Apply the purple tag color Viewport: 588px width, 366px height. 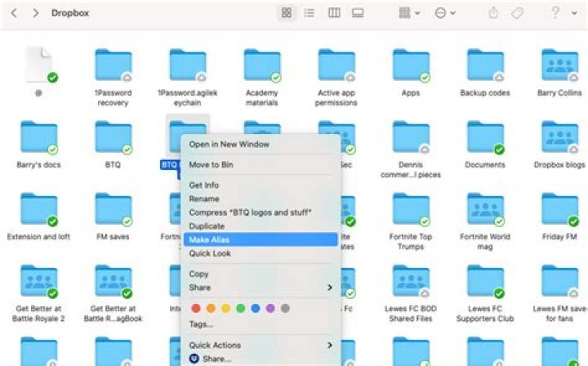pyautogui.click(x=270, y=308)
